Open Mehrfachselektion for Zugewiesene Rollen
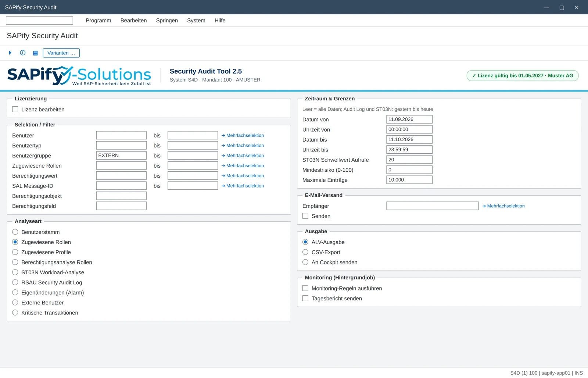Viewport: 588px width, 378px height. coord(243,165)
